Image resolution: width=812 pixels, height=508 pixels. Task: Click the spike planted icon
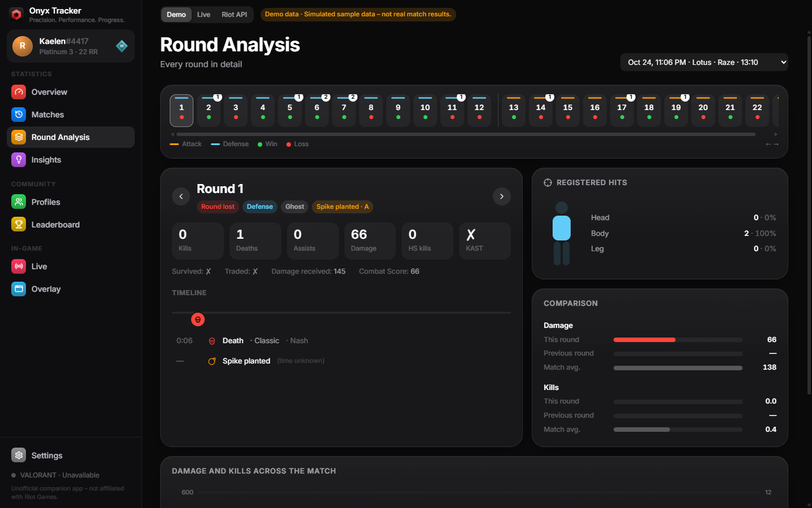pyautogui.click(x=212, y=361)
